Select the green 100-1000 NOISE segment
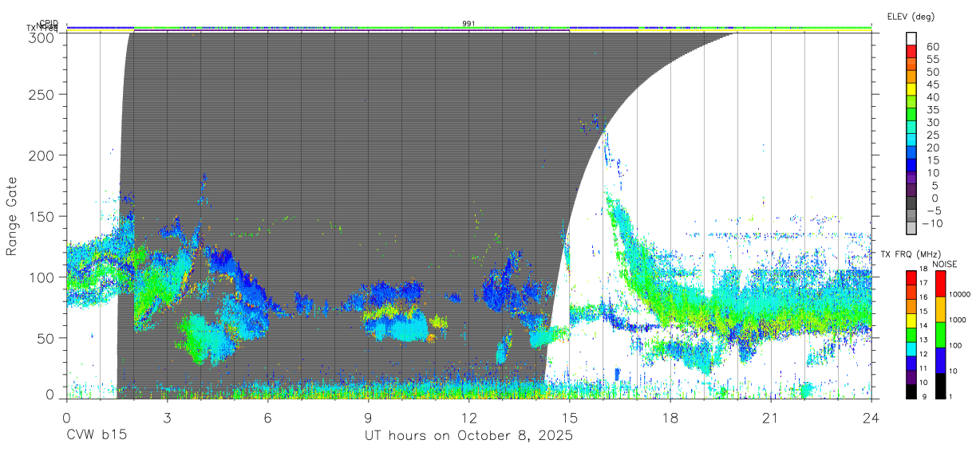 click(x=941, y=335)
